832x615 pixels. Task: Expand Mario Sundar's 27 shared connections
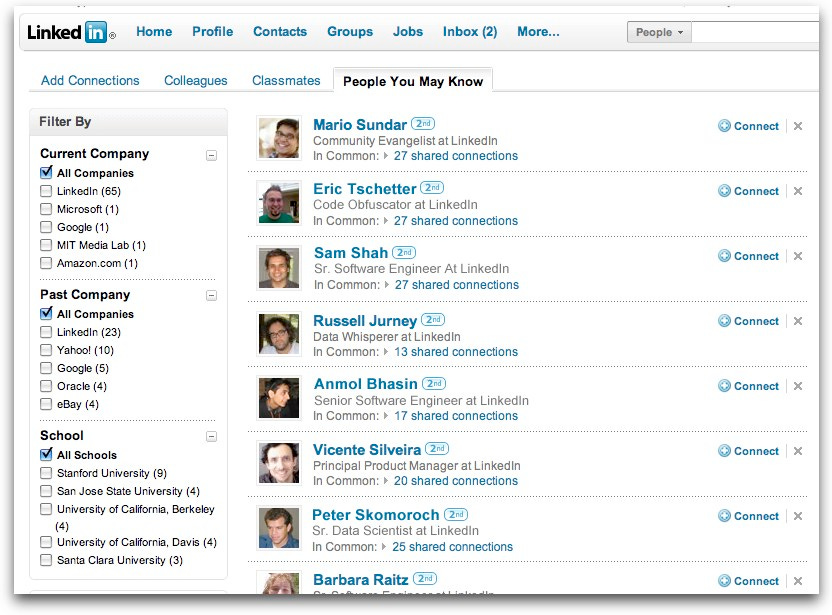click(x=455, y=156)
